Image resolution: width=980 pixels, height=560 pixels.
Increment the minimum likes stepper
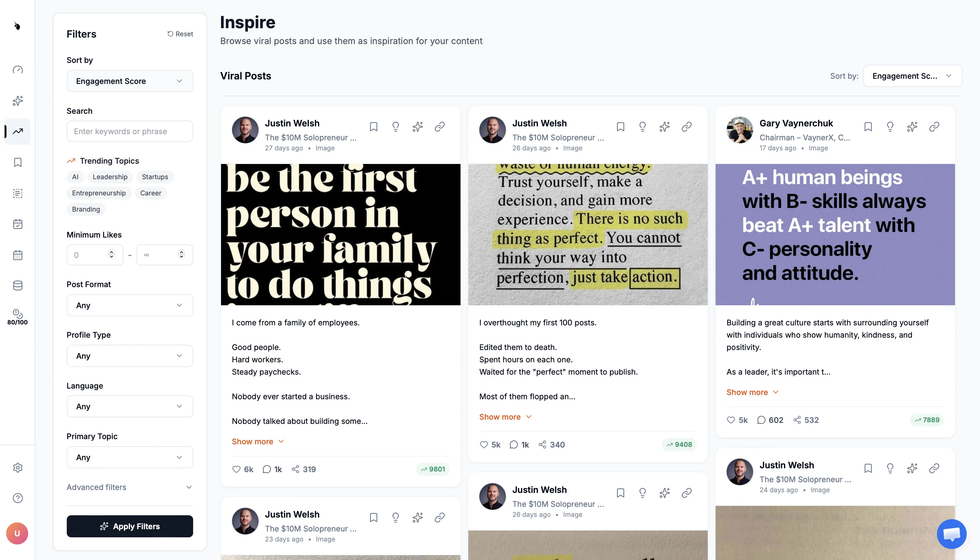pyautogui.click(x=111, y=251)
